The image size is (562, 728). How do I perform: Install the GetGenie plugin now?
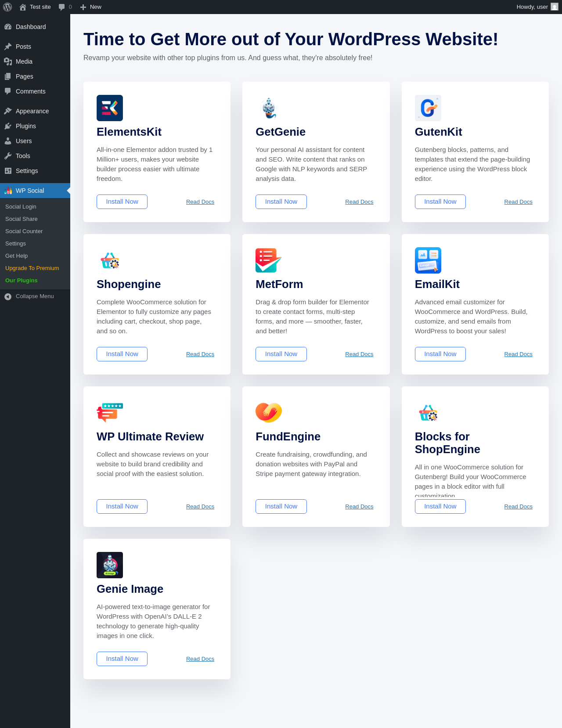(x=281, y=202)
